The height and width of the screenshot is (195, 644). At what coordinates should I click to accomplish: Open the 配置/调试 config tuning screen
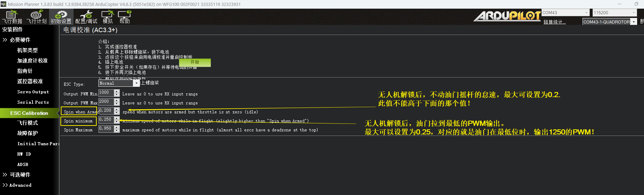pyautogui.click(x=86, y=17)
